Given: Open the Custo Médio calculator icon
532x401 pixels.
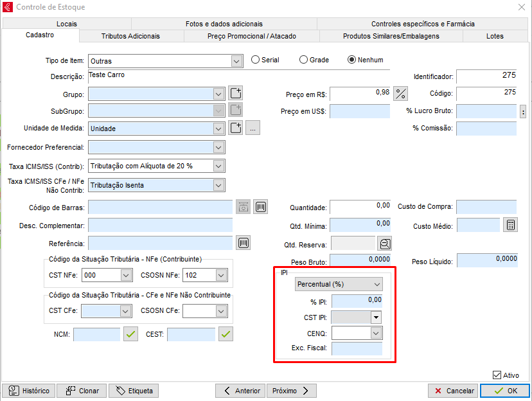Looking at the screenshot, I should click(510, 225).
